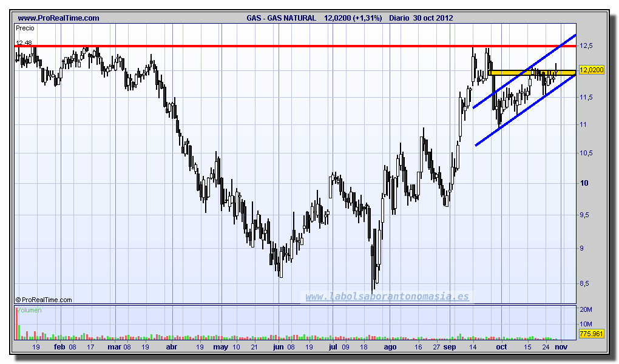Click the yellow horizontal price band
619x364 pixels.
[532, 73]
